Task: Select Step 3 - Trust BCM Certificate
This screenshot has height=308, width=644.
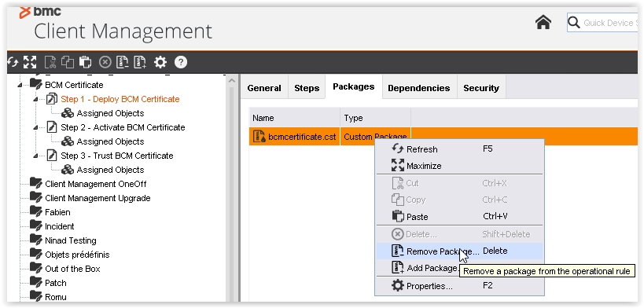Action: (x=117, y=156)
